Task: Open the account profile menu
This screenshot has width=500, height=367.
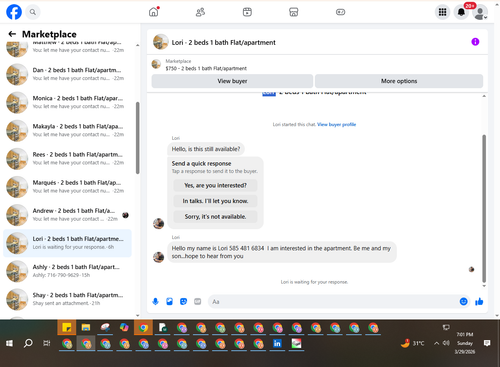Action: pos(480,12)
